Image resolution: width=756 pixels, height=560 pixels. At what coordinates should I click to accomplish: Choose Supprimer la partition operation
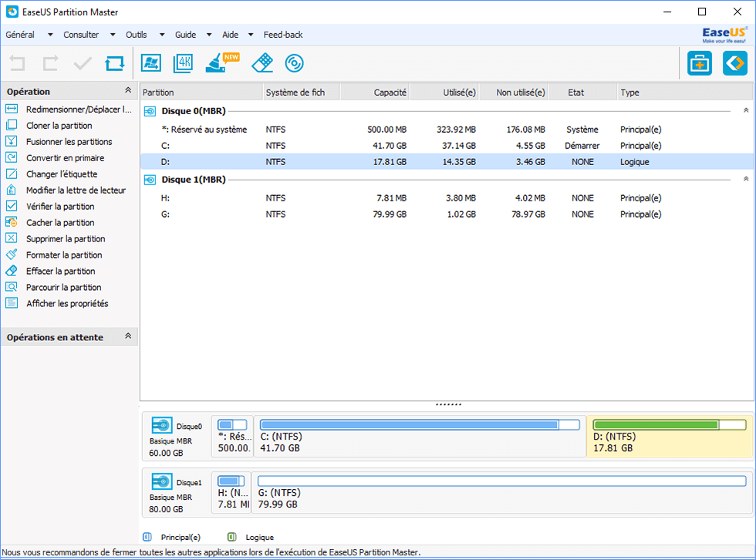(x=66, y=238)
